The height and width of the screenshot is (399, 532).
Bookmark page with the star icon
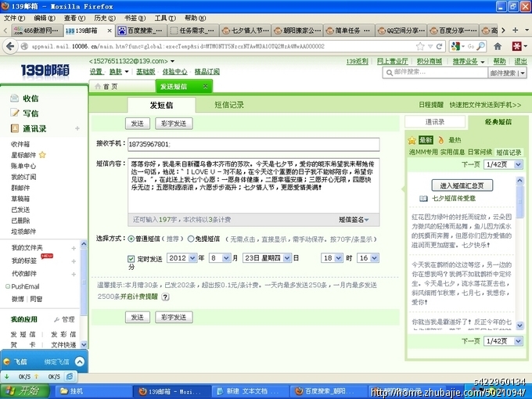point(420,46)
